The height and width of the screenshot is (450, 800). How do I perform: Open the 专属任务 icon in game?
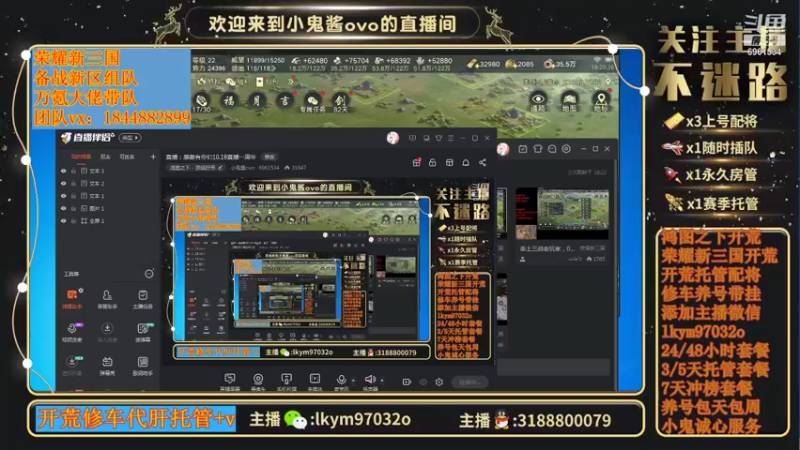click(312, 102)
